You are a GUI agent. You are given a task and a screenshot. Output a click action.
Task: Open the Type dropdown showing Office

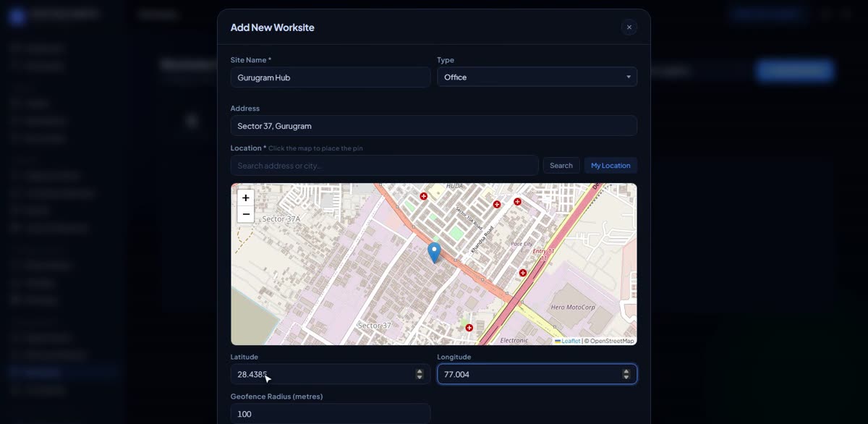[x=537, y=77]
